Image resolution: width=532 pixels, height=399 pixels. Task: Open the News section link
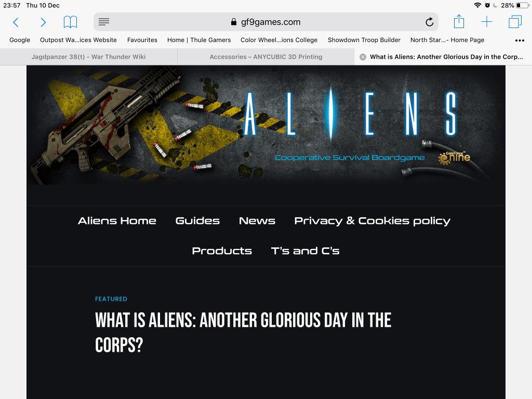coord(257,221)
